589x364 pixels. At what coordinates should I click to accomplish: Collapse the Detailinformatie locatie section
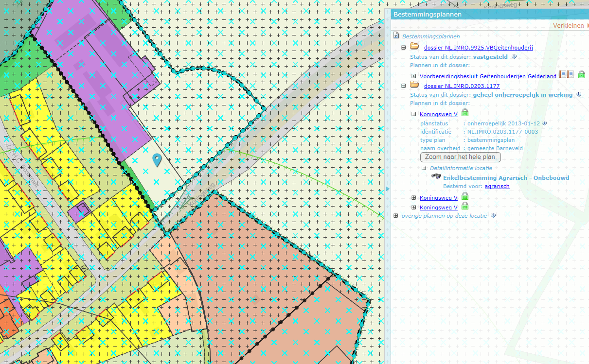pyautogui.click(x=424, y=168)
